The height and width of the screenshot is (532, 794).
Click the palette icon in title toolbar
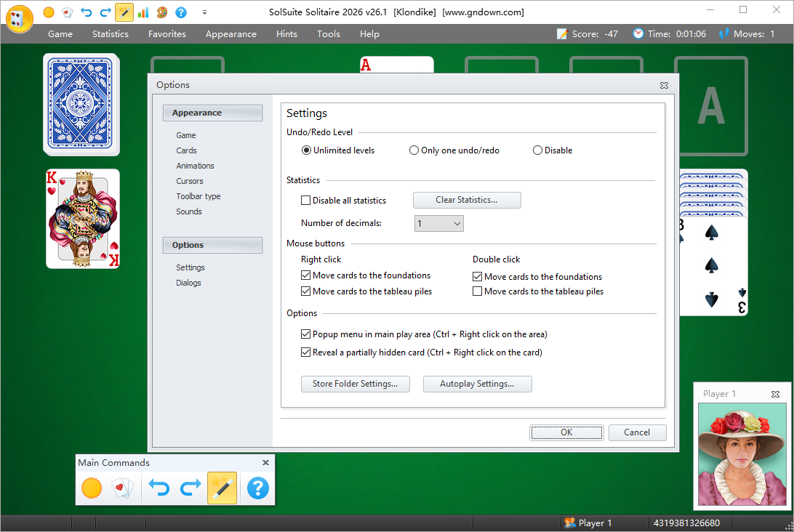pos(162,12)
